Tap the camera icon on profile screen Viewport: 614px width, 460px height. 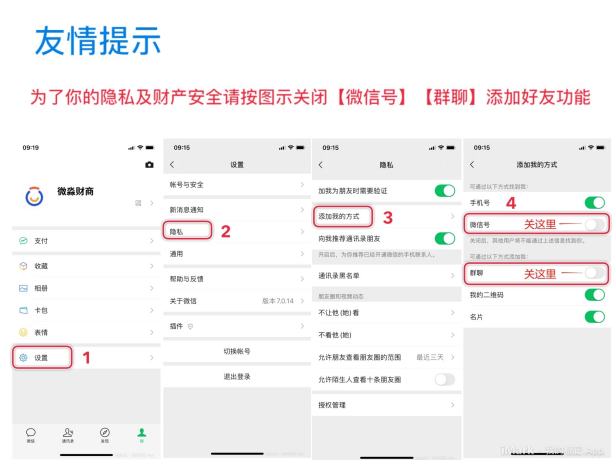click(149, 165)
